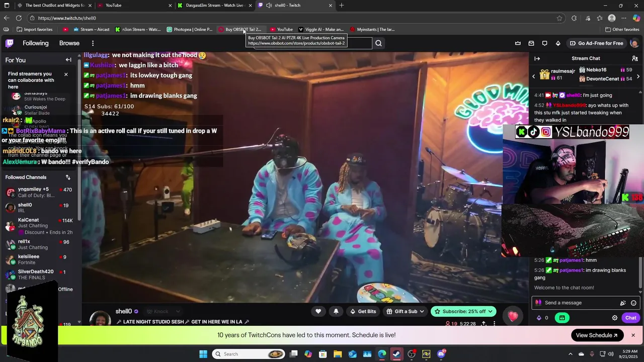The height and width of the screenshot is (362, 644).
Task: Select the Following tab
Action: coord(35,43)
